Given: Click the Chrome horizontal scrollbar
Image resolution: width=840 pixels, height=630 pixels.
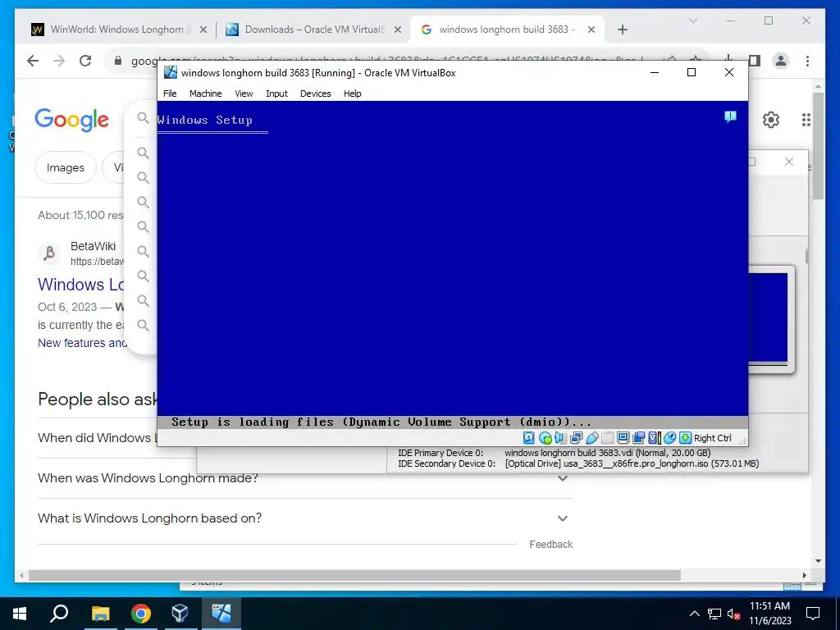Looking at the screenshot, I should click(x=354, y=575).
